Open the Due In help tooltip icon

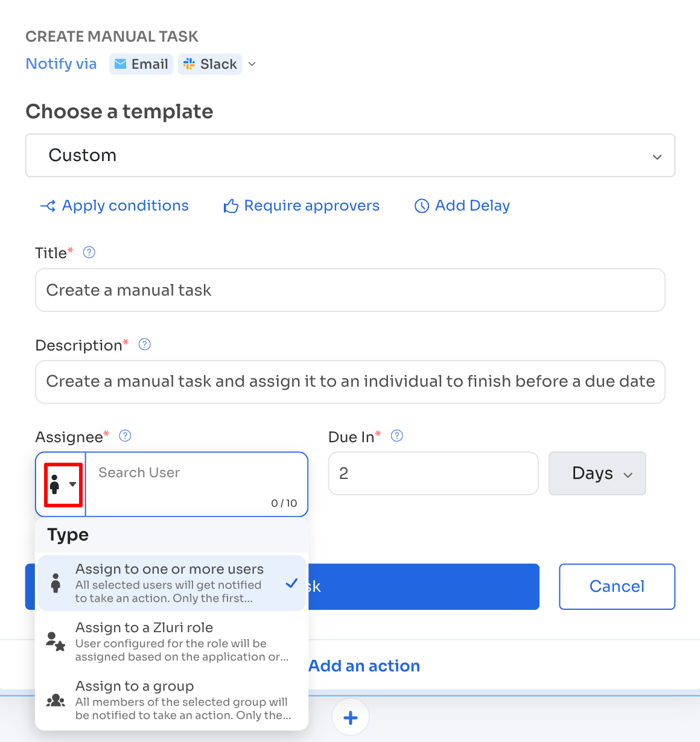pyautogui.click(x=397, y=436)
